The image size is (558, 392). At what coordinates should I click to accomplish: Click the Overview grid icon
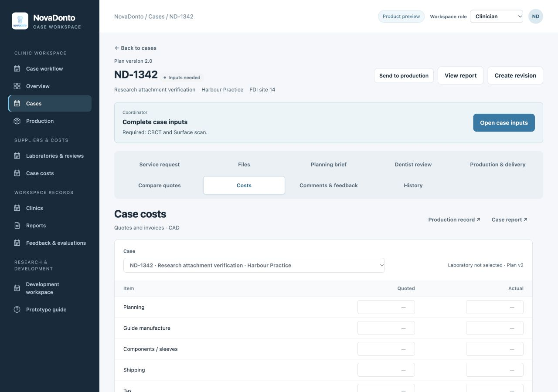click(17, 86)
